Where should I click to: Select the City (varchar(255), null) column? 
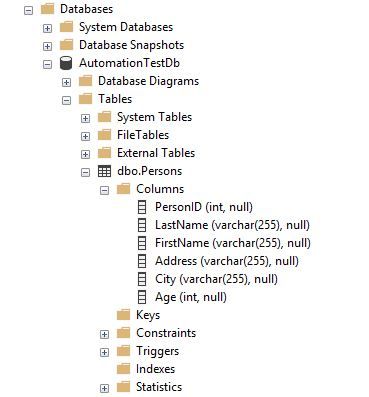pos(216,279)
